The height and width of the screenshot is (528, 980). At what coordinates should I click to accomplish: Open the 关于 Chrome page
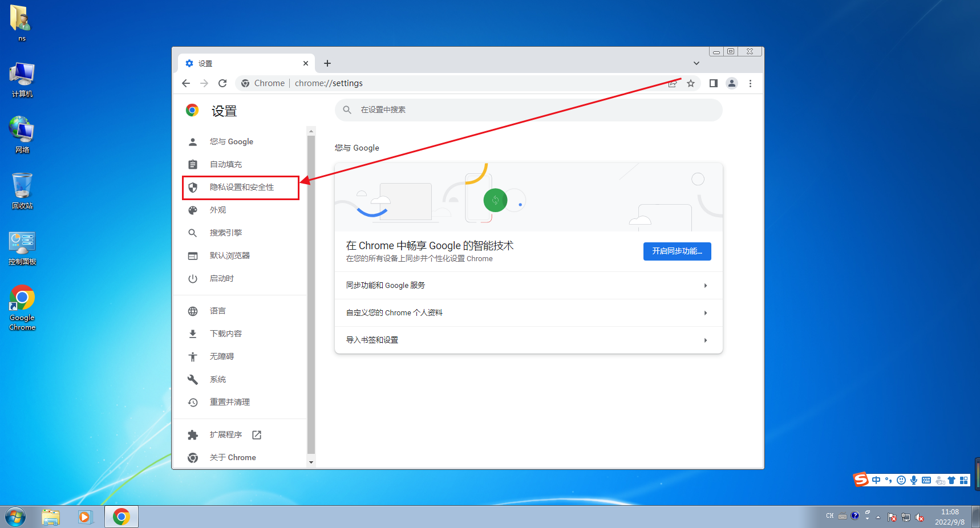pos(240,457)
